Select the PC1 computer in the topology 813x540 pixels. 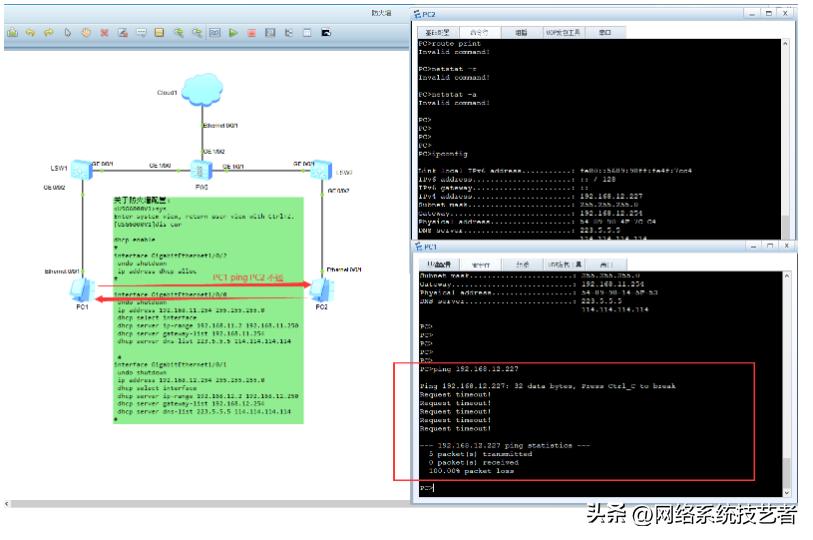pos(82,290)
